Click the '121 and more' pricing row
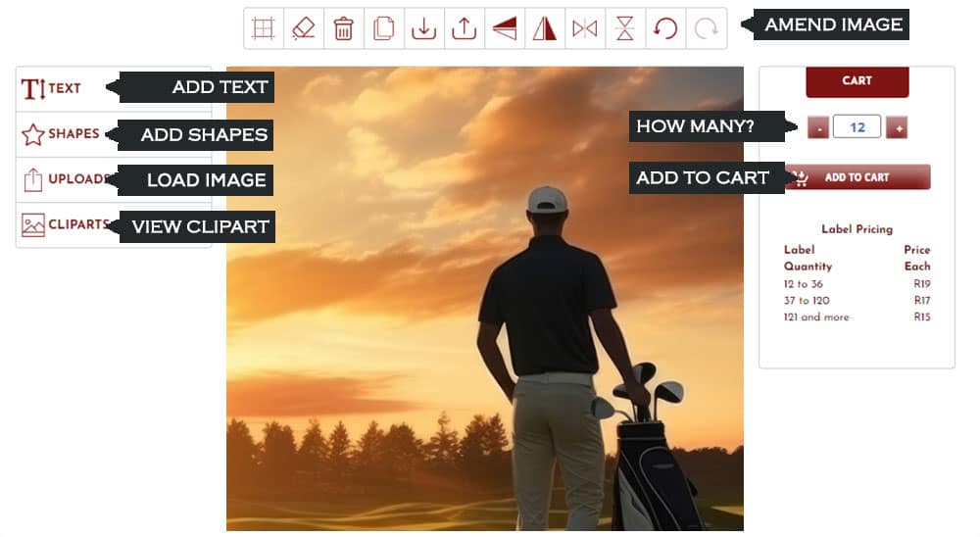 coord(857,317)
